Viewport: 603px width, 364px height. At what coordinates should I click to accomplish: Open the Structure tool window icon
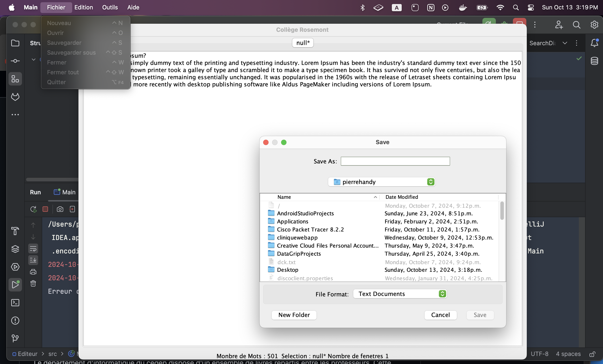[x=15, y=79]
